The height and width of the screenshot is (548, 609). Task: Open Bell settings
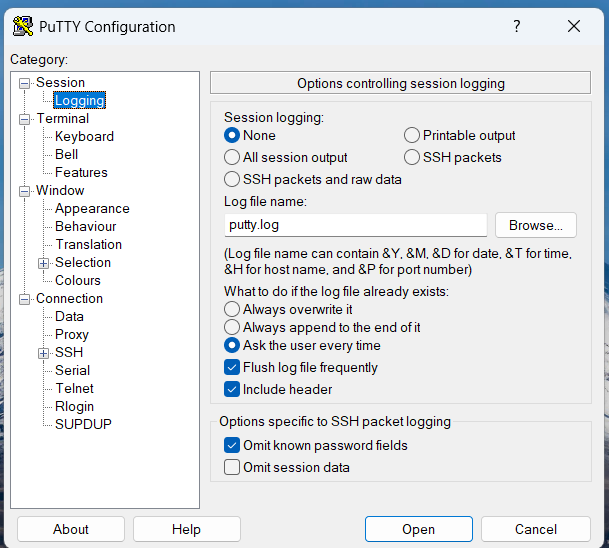click(x=66, y=154)
